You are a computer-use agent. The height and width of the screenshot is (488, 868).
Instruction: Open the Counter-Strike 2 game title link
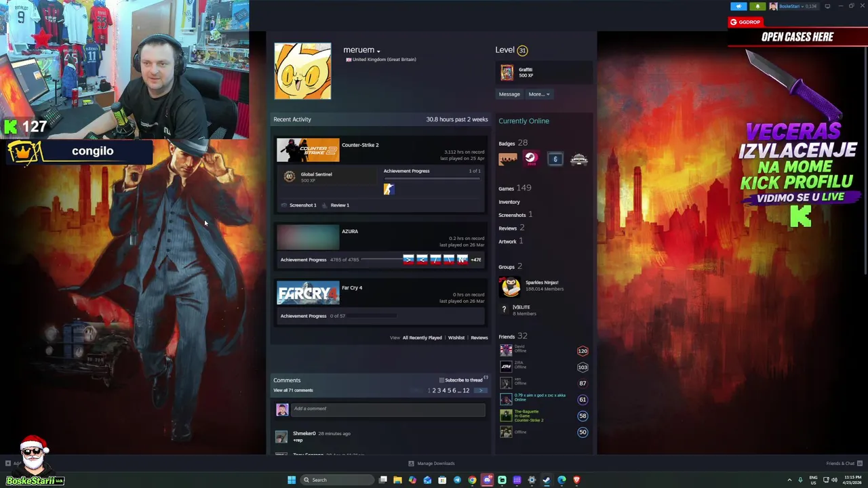[360, 145]
